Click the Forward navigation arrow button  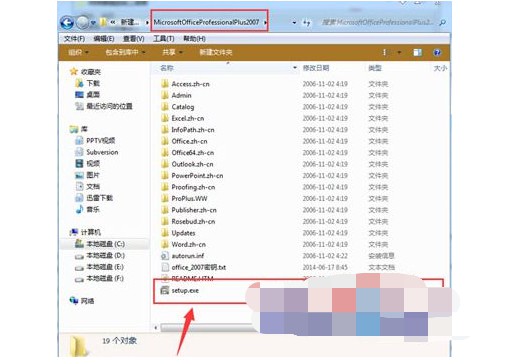(x=82, y=23)
